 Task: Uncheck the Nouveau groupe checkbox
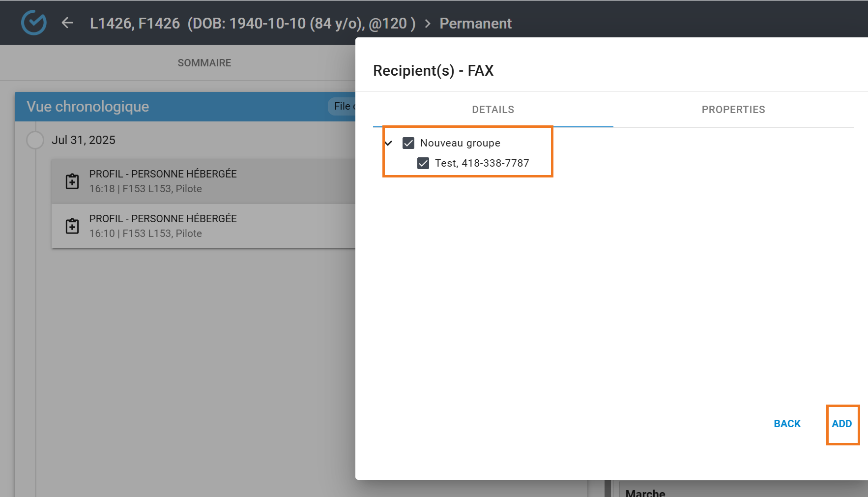tap(408, 143)
